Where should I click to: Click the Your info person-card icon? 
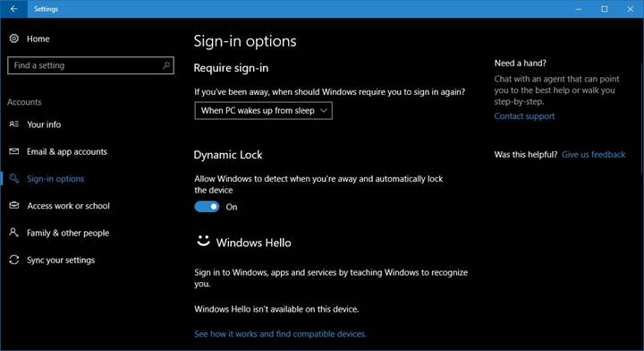pyautogui.click(x=14, y=124)
